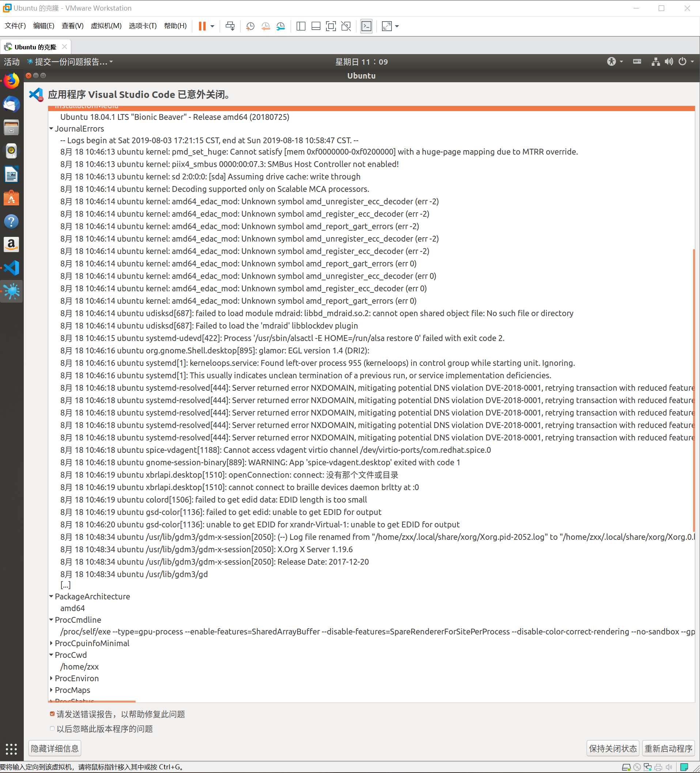Open Ubuntu Software from the dock
700x773 pixels.
click(x=11, y=198)
